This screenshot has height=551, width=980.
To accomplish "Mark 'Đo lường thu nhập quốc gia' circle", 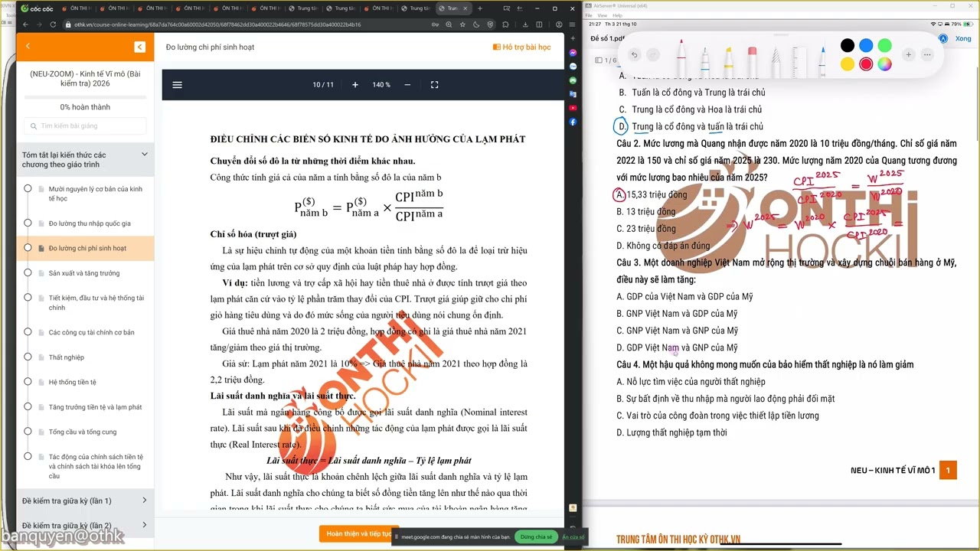I will [28, 223].
